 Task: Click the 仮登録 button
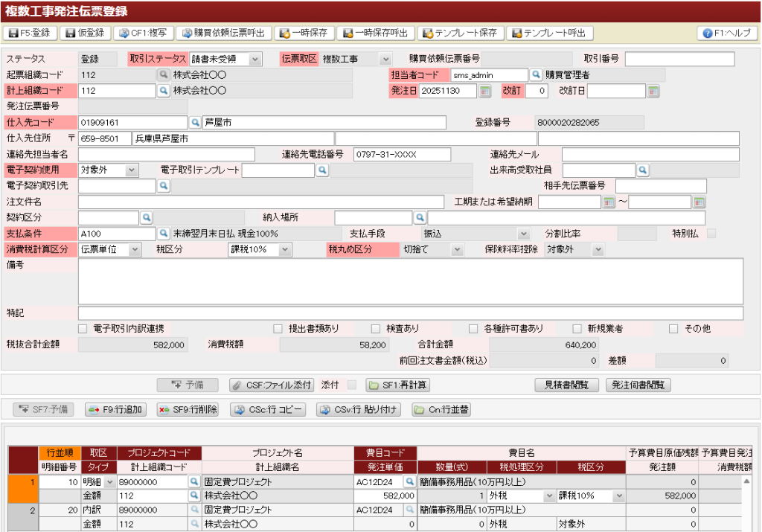85,33
